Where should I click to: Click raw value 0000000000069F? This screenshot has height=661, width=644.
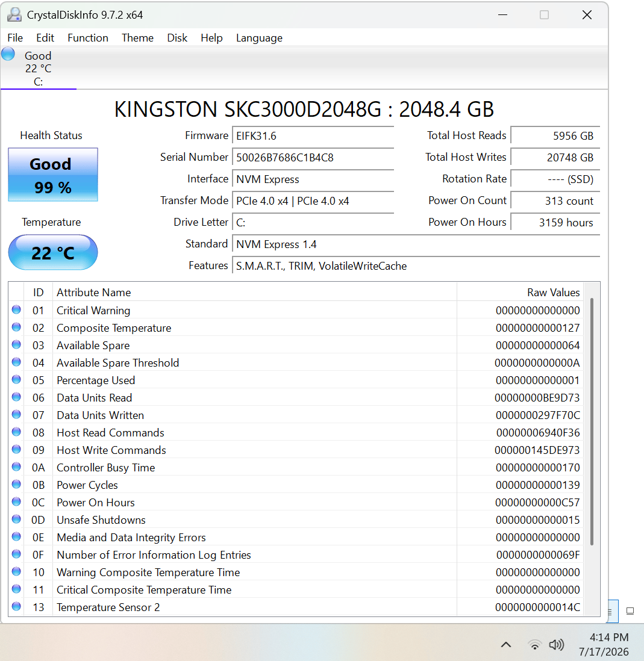pos(538,555)
